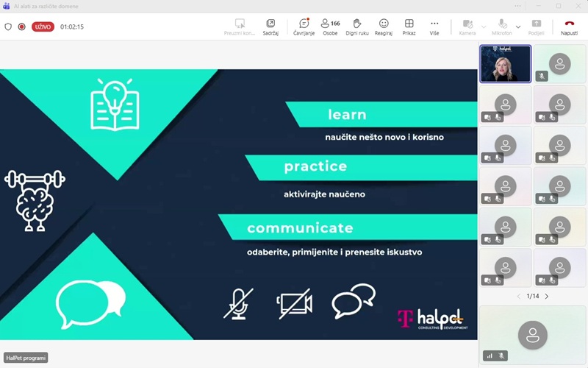
Task: Open the Čavrljanje chat panel
Action: 304,26
